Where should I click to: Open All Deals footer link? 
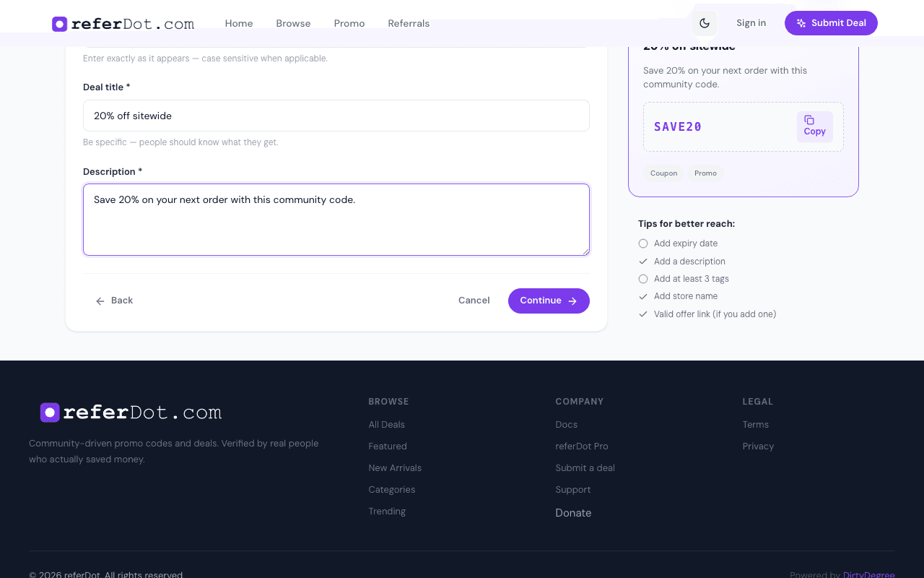[x=386, y=425]
